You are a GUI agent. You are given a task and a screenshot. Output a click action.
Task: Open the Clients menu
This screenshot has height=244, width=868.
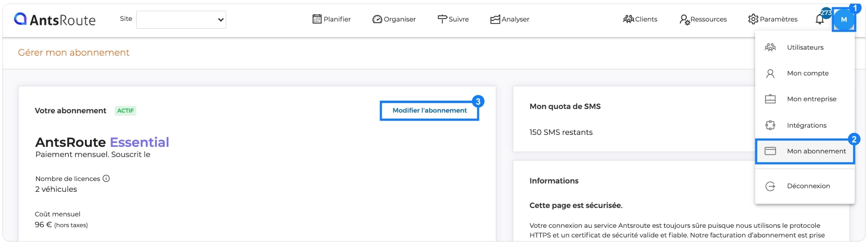pos(640,19)
